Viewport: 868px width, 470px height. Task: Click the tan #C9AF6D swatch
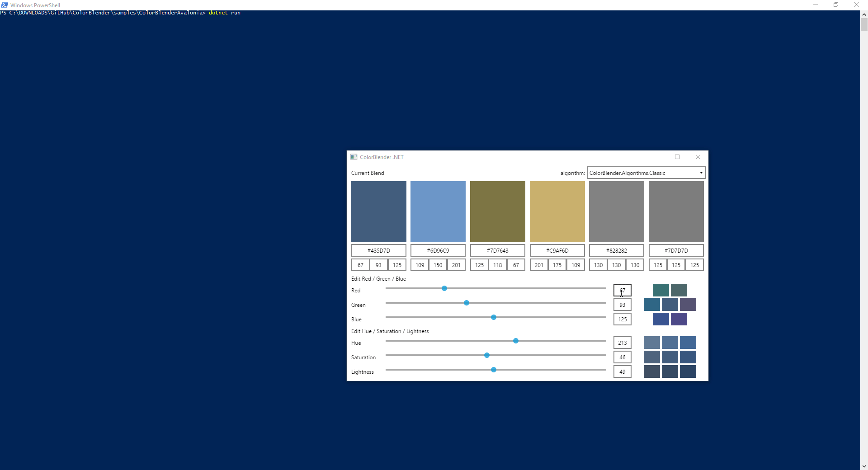pos(557,211)
